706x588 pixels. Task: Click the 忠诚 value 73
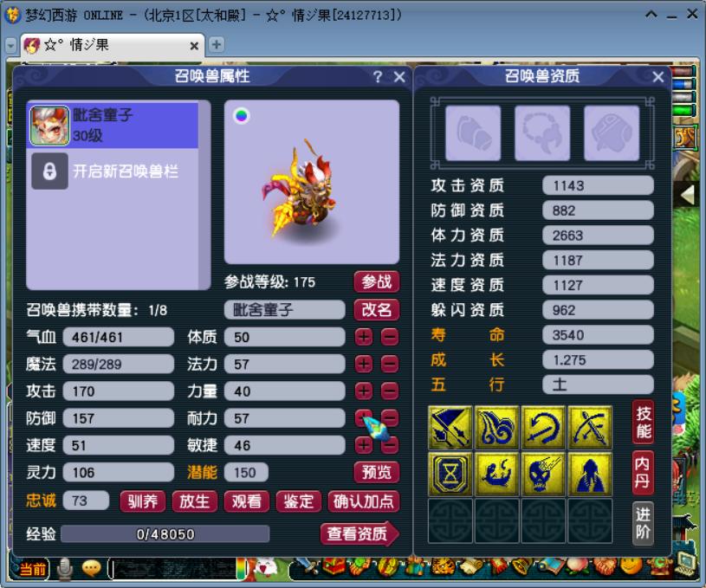tap(86, 501)
